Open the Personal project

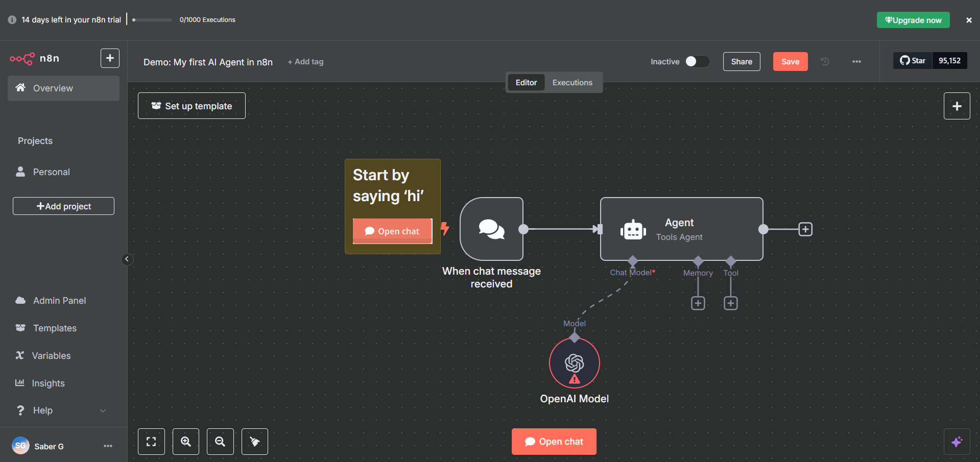click(x=63, y=172)
